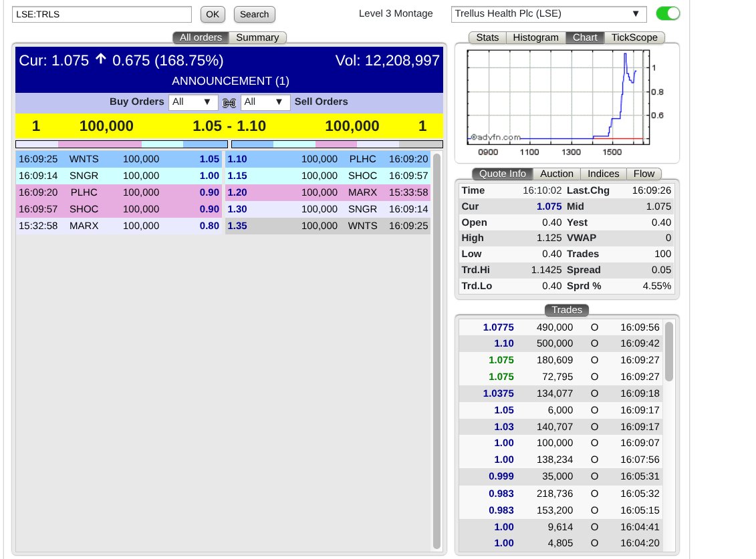Select SNGR buy order at 1.00

click(118, 176)
